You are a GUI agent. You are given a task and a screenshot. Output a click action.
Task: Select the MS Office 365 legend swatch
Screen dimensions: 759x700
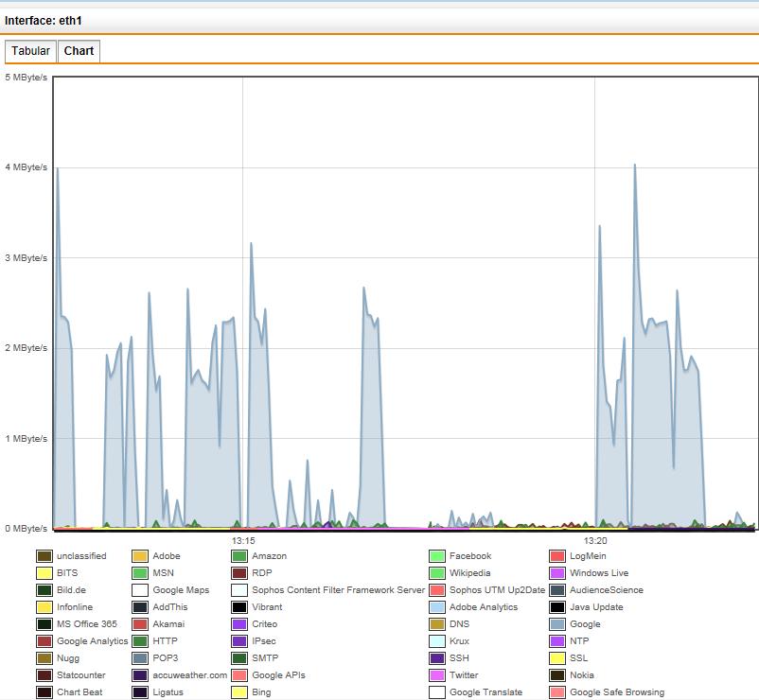tap(44, 624)
